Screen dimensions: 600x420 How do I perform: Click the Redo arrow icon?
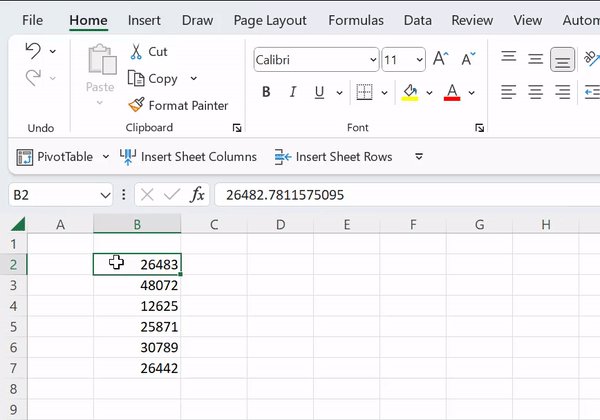pyautogui.click(x=33, y=78)
